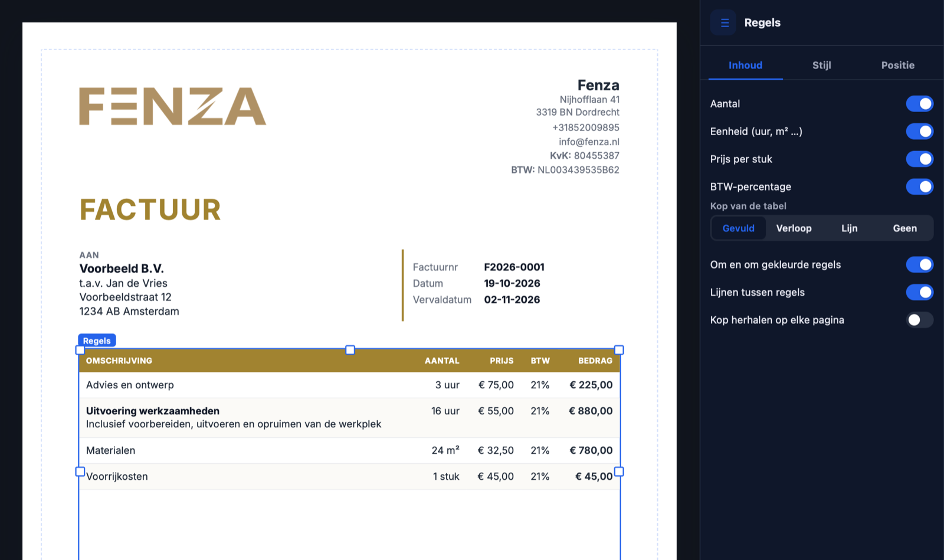Click the top-right table resize handle
Screen dimensions: 944x560
[x=619, y=350]
